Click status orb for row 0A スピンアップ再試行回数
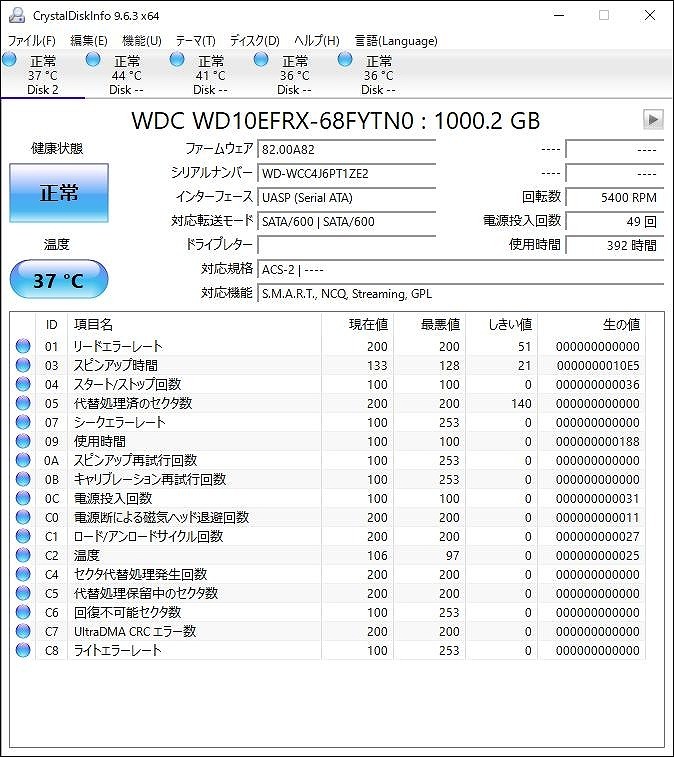Screen dimensions: 674x757 point(23,460)
